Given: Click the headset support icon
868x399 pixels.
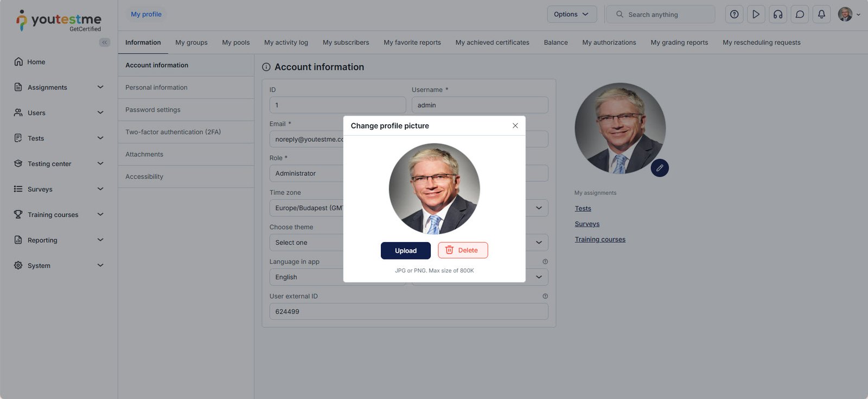Looking at the screenshot, I should [777, 15].
